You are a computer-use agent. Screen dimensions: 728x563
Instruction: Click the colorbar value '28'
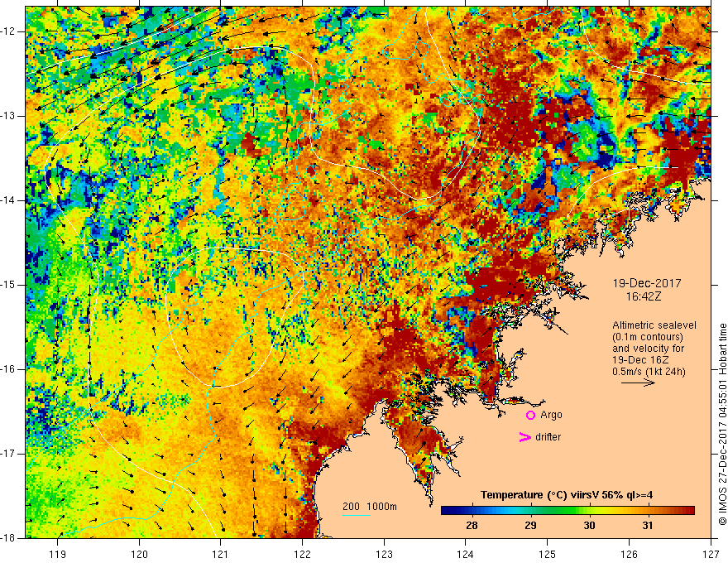[472, 526]
